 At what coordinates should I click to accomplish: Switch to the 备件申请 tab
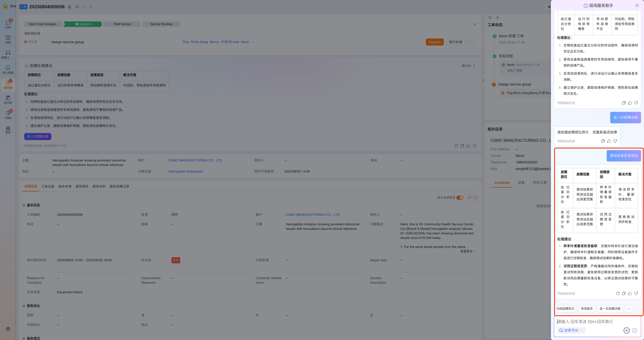coord(65,186)
